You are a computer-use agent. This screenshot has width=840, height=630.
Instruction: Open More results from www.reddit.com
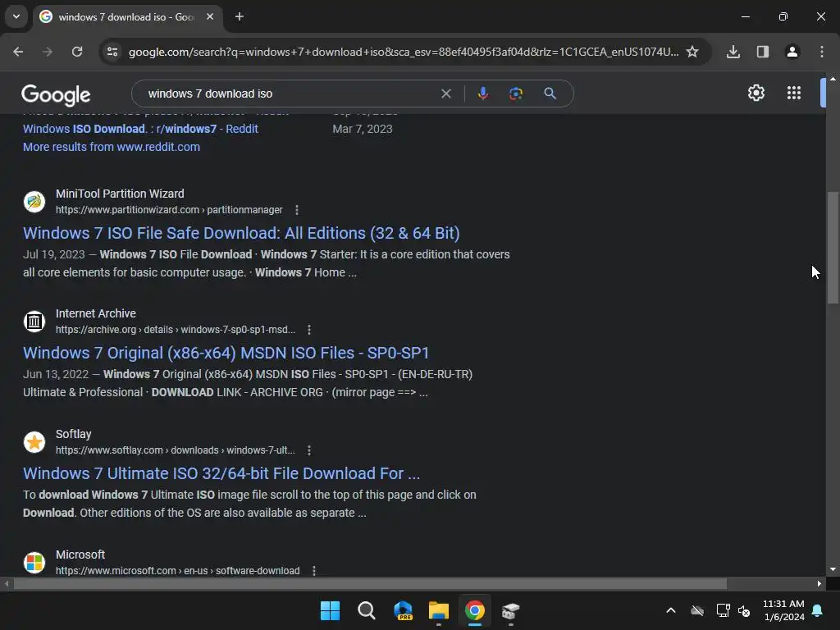pyautogui.click(x=112, y=147)
